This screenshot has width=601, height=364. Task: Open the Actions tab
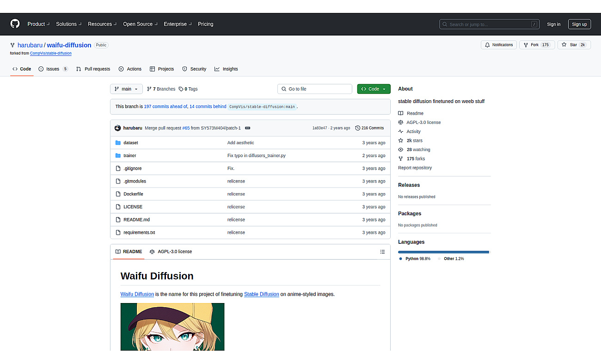(x=130, y=69)
